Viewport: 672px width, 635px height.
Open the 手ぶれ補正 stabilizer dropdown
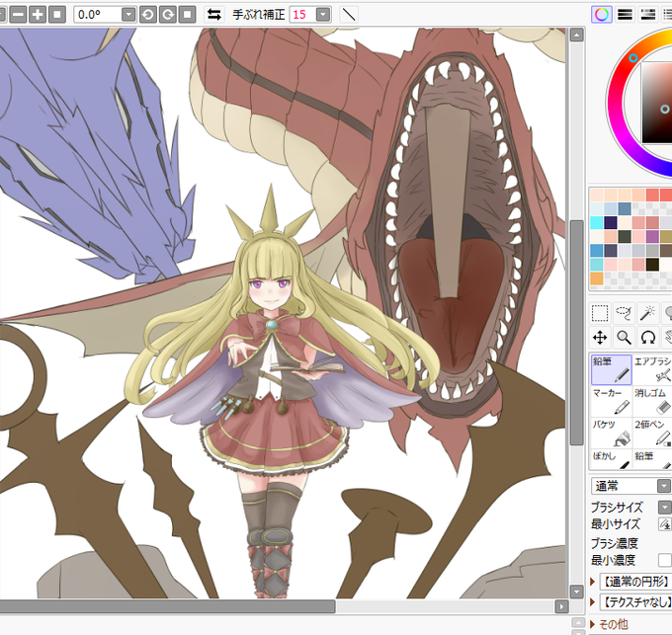(x=323, y=15)
